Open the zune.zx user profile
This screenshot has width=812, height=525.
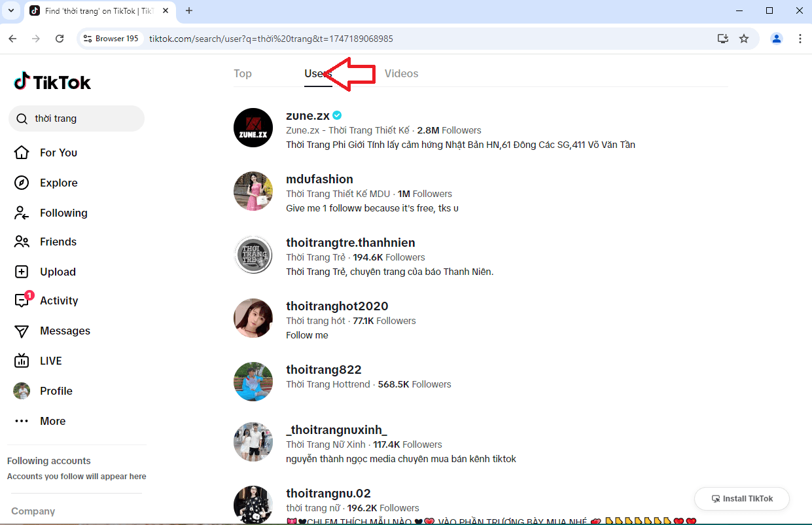(x=308, y=115)
